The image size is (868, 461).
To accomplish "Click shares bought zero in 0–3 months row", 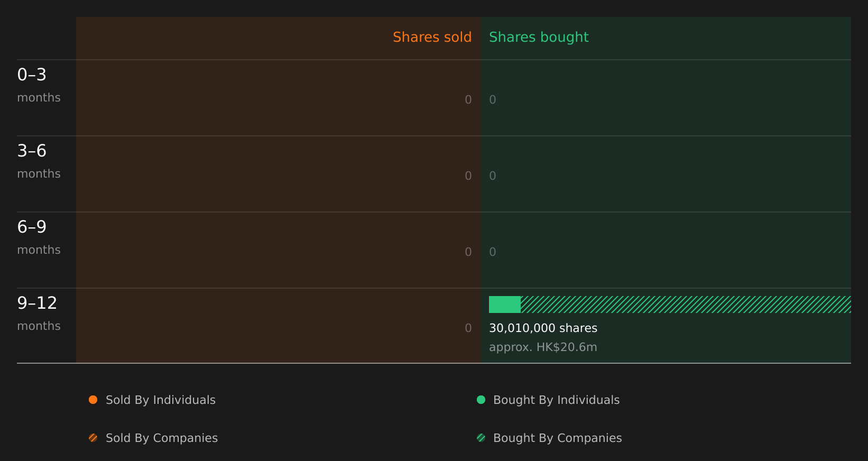I will coord(493,100).
